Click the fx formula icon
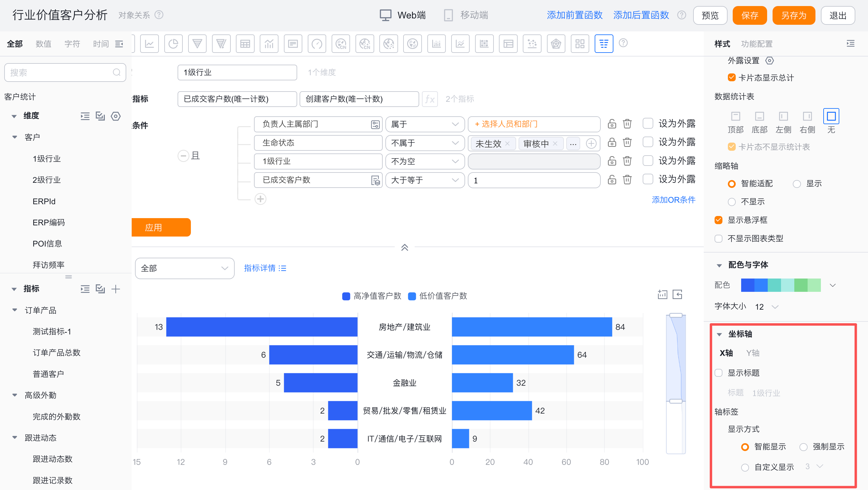 [429, 99]
